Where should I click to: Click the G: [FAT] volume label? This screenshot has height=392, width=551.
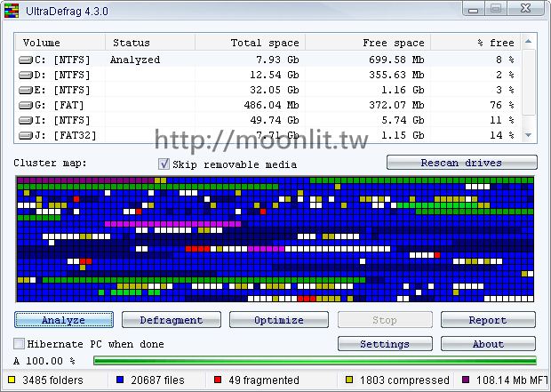(x=60, y=105)
